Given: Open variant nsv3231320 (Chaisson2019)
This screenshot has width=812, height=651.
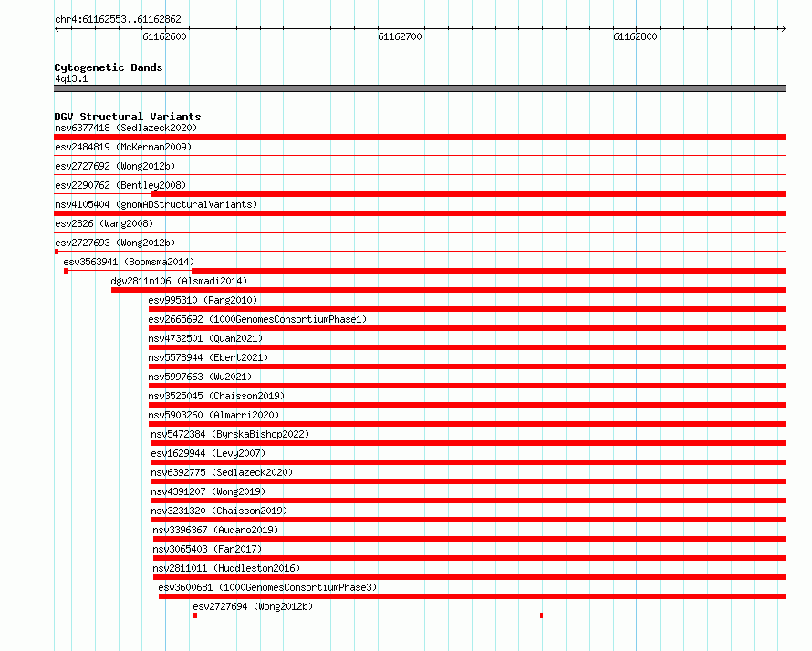Looking at the screenshot, I should pyautogui.click(x=219, y=511).
